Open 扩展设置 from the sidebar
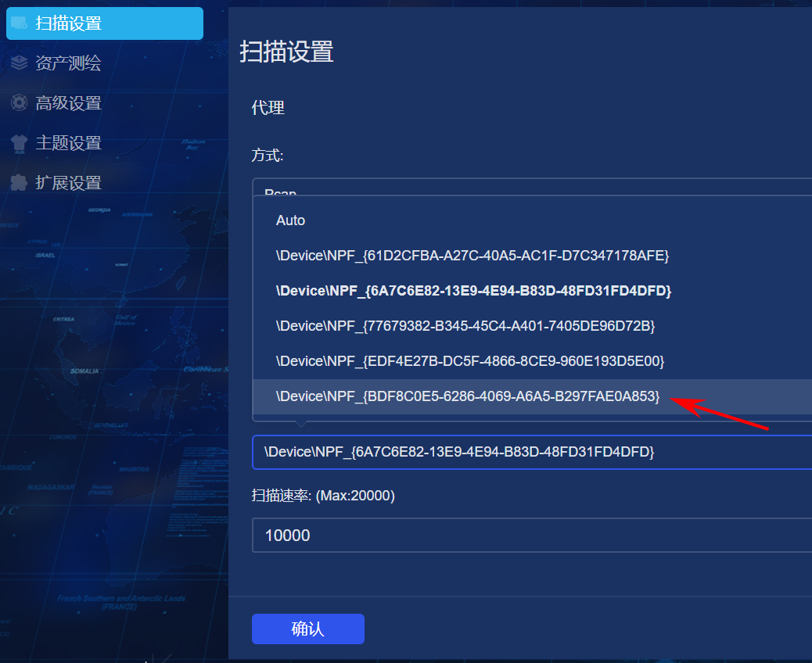The height and width of the screenshot is (663, 812). pos(68,183)
